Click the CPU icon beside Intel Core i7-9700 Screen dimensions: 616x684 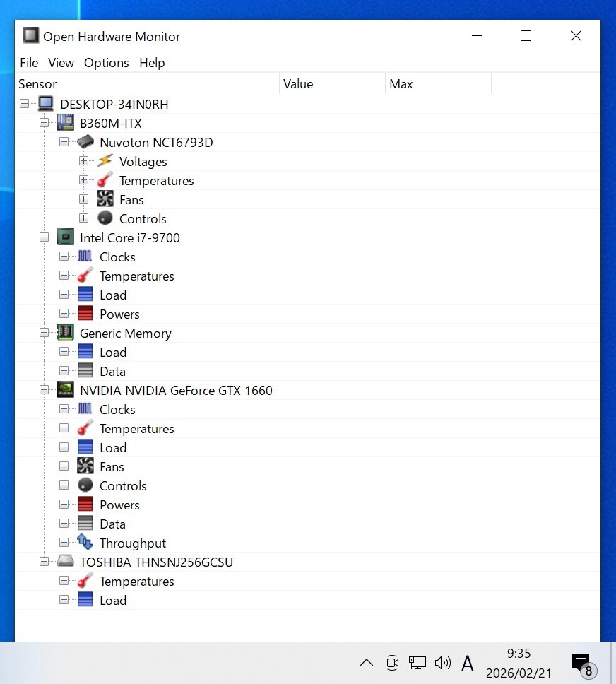pos(66,237)
